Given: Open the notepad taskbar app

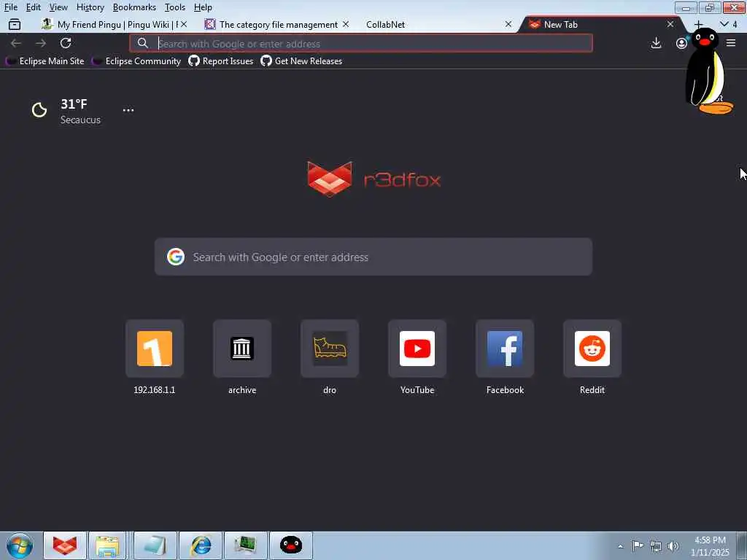Looking at the screenshot, I should tap(155, 545).
